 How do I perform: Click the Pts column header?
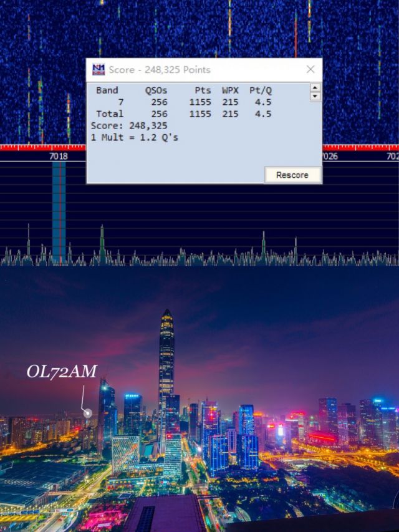click(x=203, y=90)
